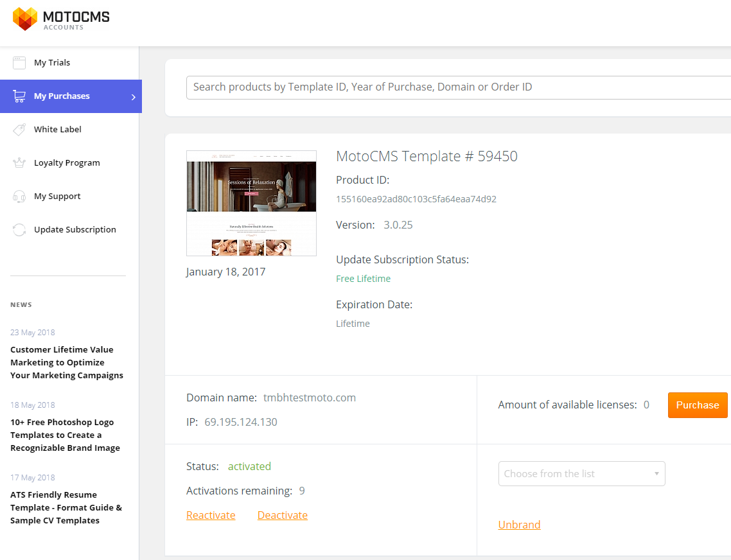Click the 'activated' status text
Image resolution: width=731 pixels, height=560 pixels.
(249, 466)
